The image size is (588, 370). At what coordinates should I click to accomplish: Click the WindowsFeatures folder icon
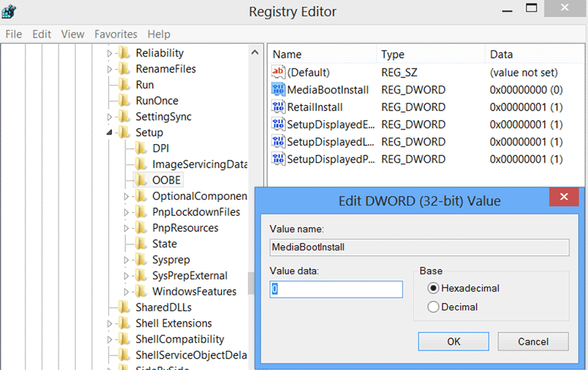point(140,291)
